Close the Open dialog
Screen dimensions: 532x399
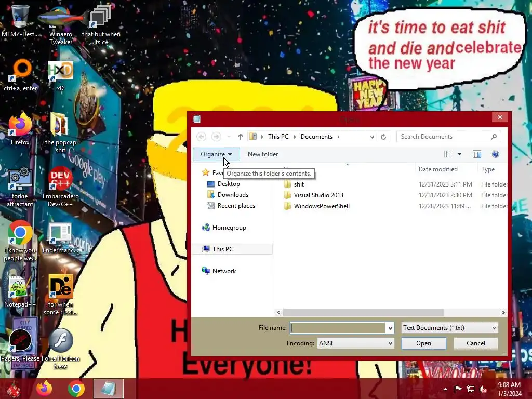500,117
